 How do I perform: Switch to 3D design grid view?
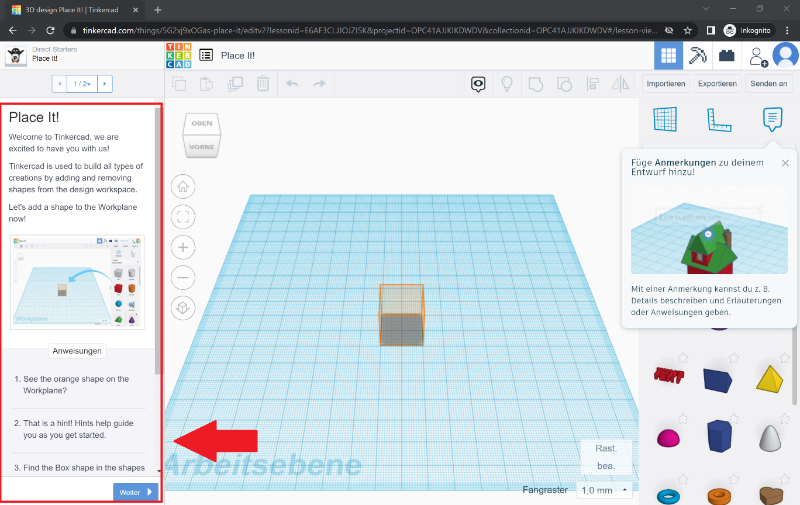click(668, 56)
